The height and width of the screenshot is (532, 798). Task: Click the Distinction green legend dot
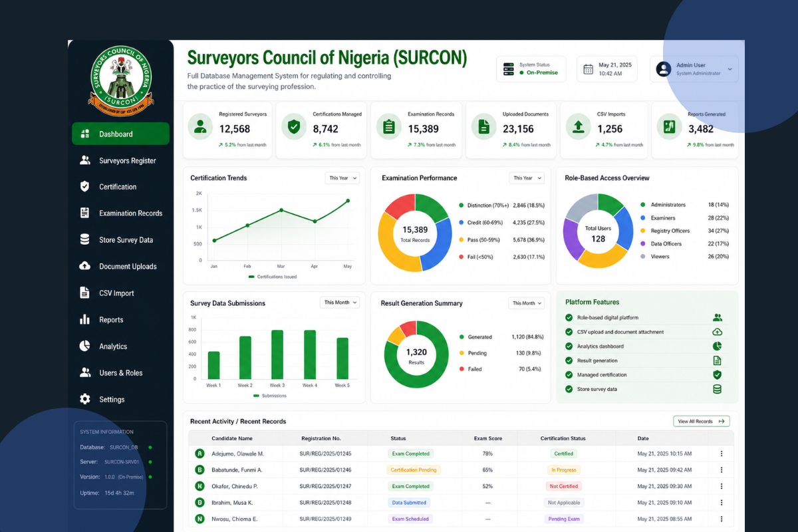pos(462,205)
